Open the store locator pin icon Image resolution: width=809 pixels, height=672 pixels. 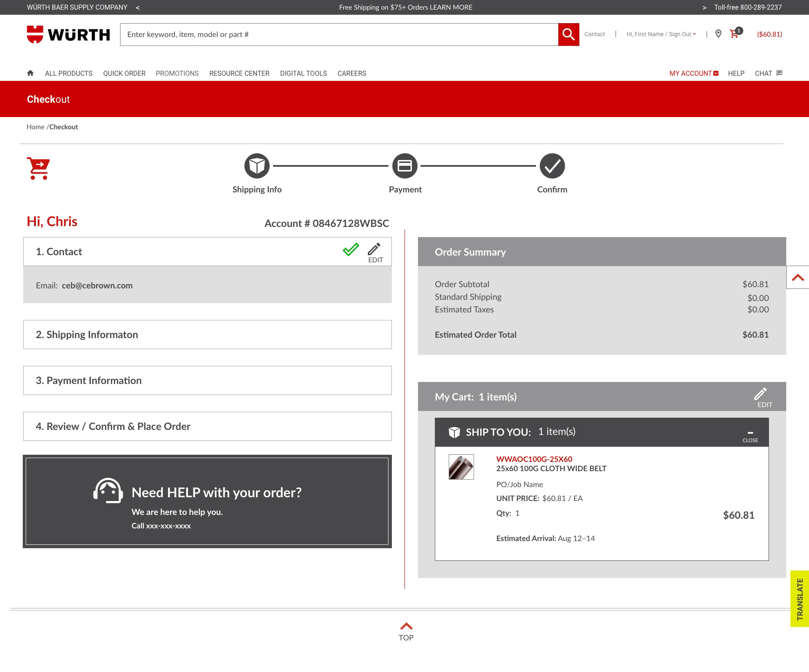pyautogui.click(x=718, y=34)
